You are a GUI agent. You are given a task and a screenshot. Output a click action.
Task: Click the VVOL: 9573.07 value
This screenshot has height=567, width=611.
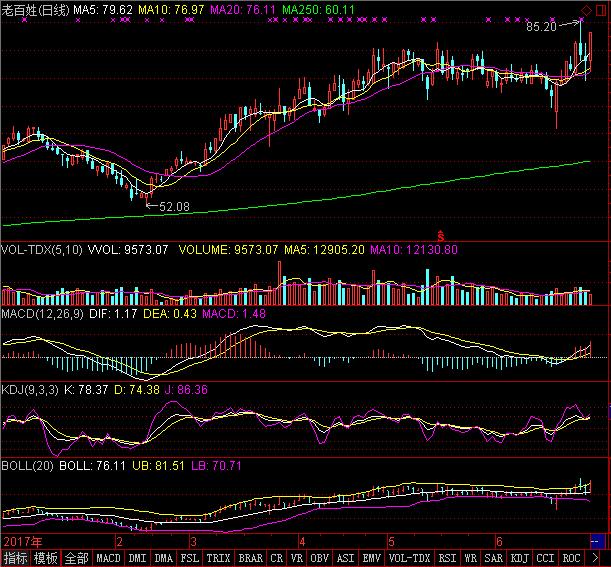(128, 250)
